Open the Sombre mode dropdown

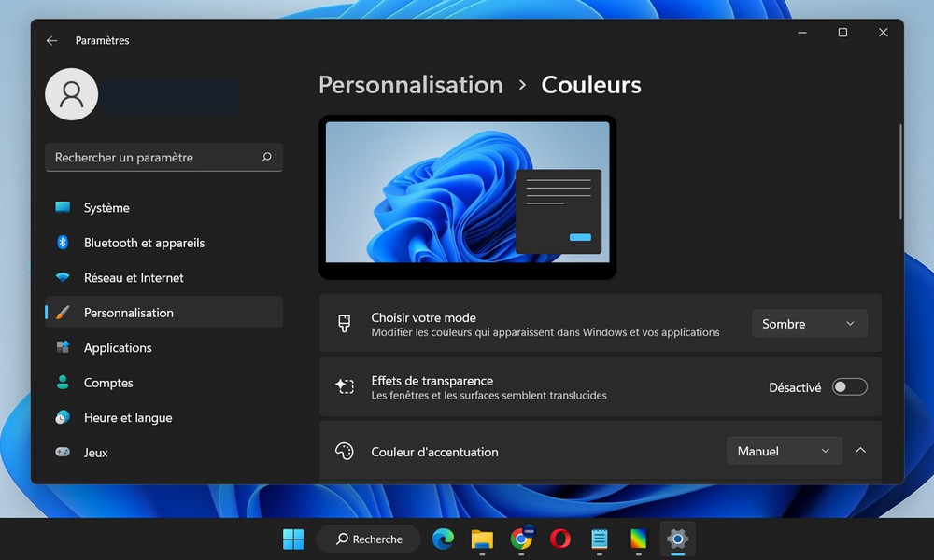[809, 324]
